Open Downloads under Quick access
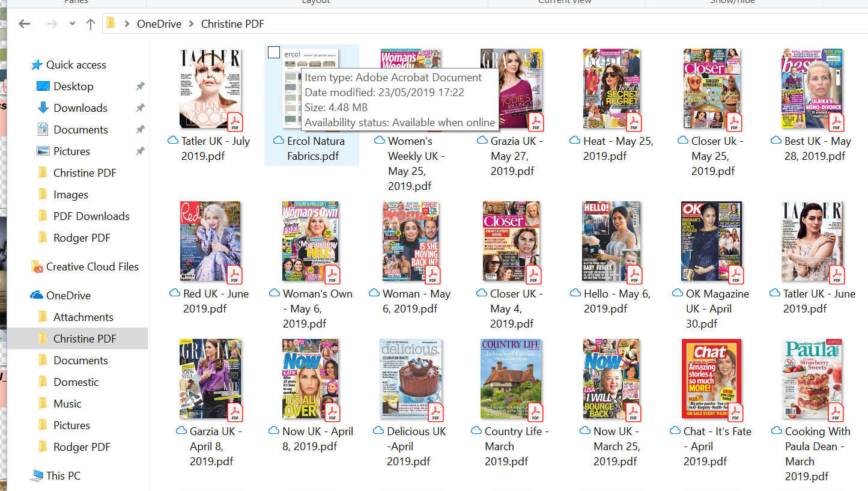 click(x=80, y=108)
